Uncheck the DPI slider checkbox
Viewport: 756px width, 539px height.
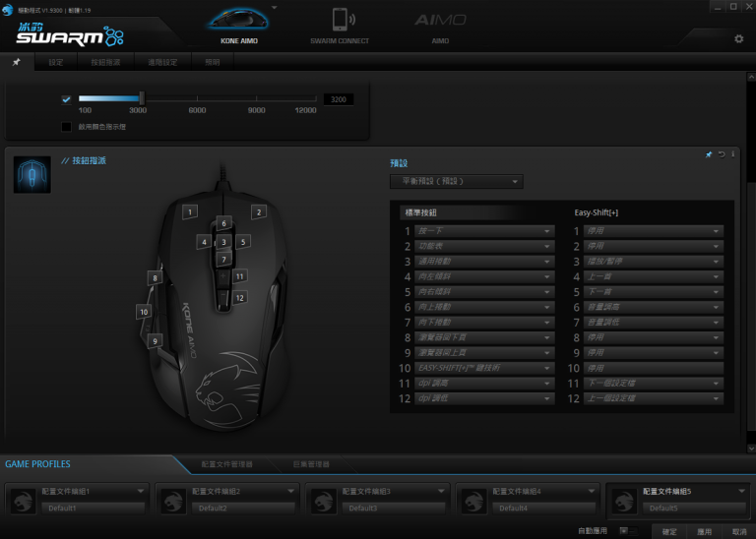point(66,99)
